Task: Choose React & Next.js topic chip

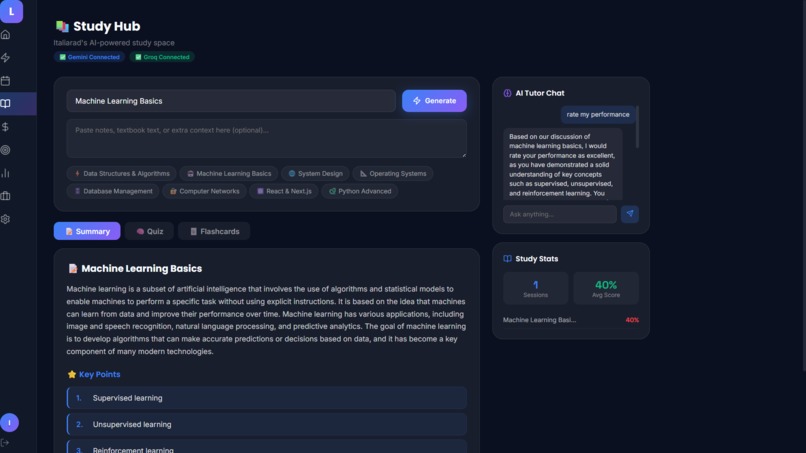Action: click(284, 191)
